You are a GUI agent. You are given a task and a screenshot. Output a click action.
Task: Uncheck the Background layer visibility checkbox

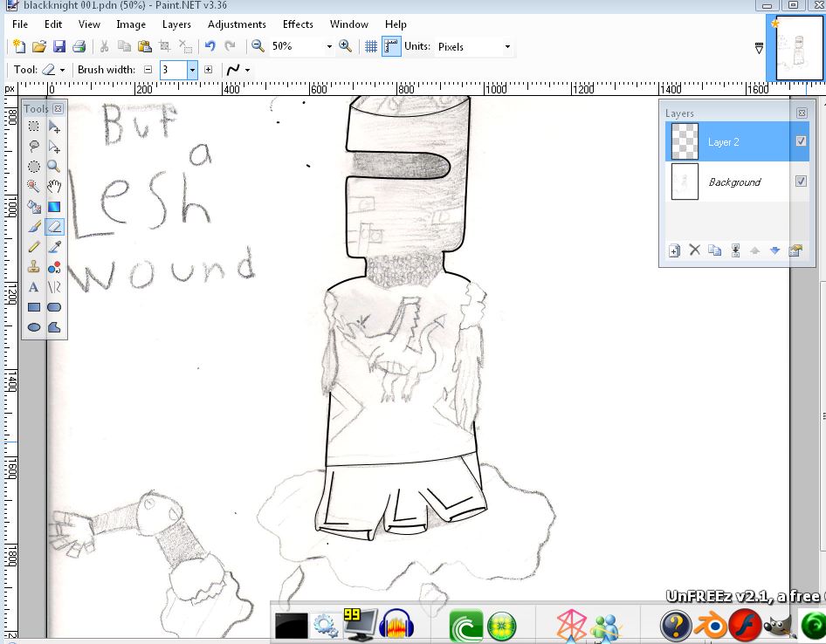coord(801,182)
